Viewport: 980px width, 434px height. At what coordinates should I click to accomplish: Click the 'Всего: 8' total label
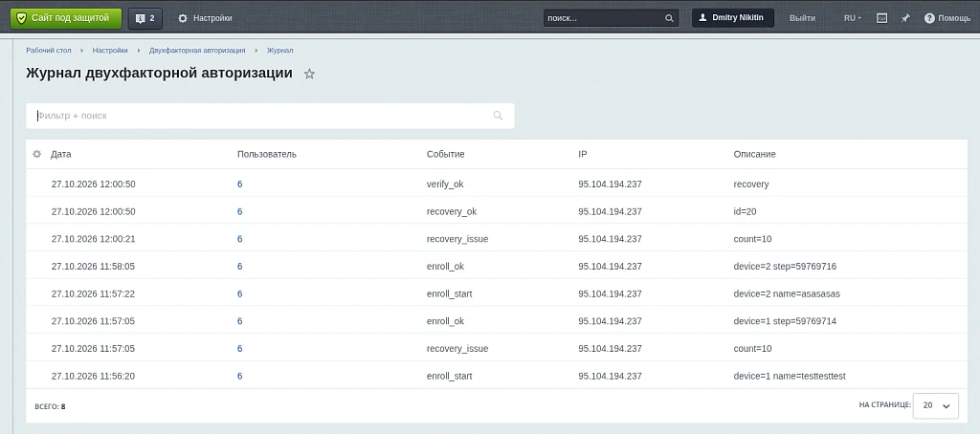tap(50, 406)
